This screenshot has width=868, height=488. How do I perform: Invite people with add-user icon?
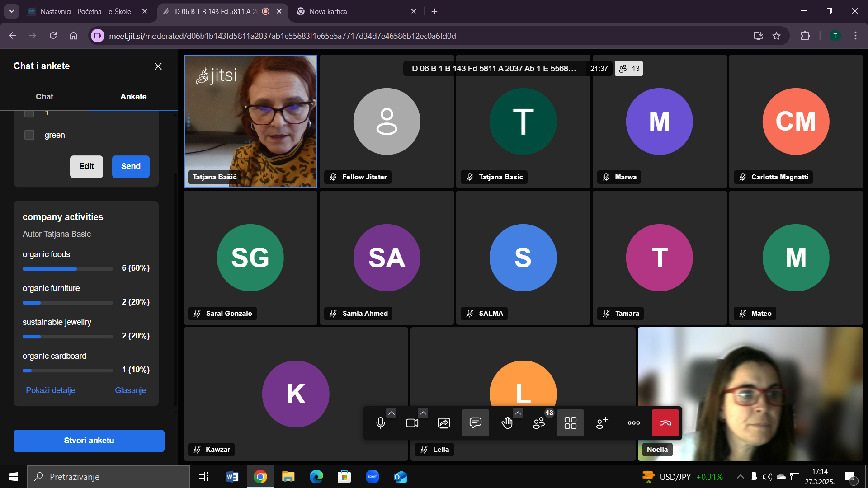(602, 423)
